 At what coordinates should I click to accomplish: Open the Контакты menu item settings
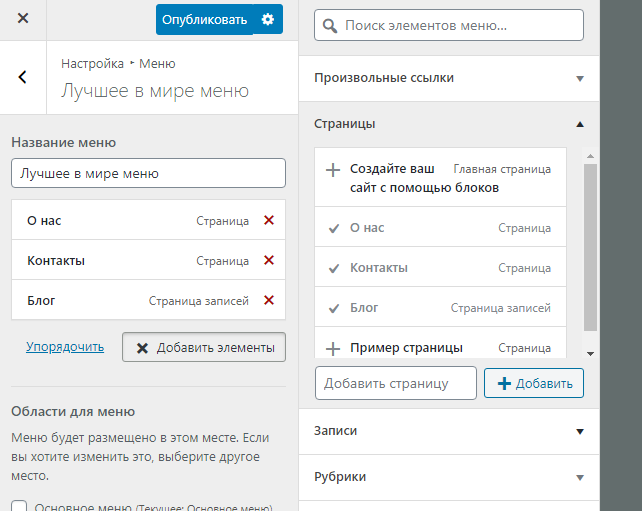point(148,260)
